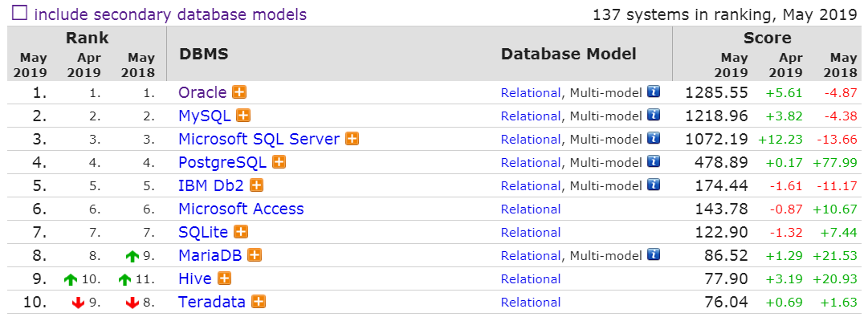The image size is (868, 317).
Task: Click the plus icon beside Teradata
Action: point(259,302)
